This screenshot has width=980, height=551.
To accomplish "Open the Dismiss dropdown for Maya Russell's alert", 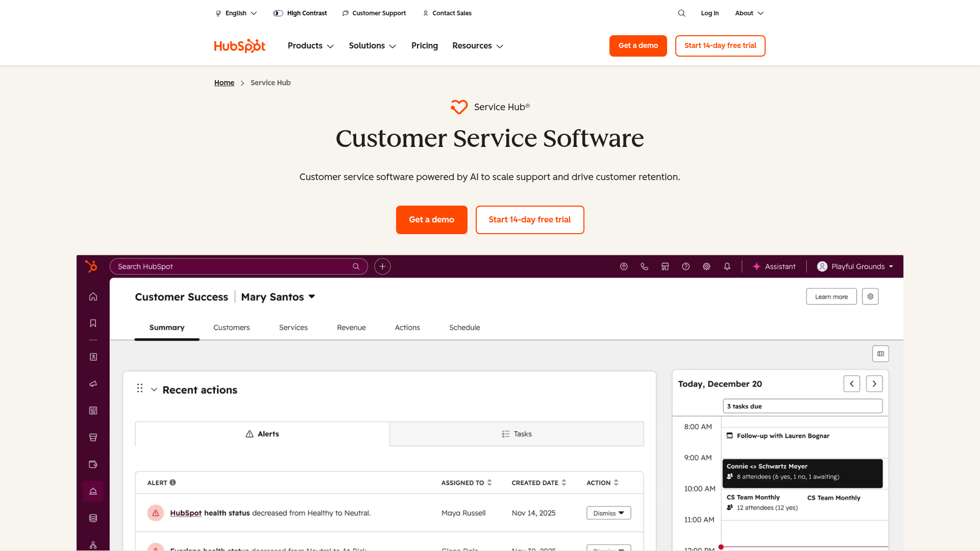I will pyautogui.click(x=608, y=513).
